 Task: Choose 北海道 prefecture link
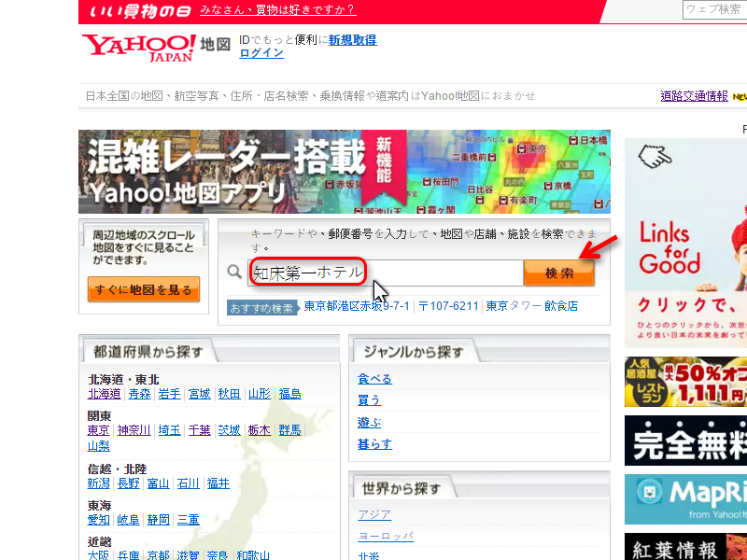[x=105, y=394]
